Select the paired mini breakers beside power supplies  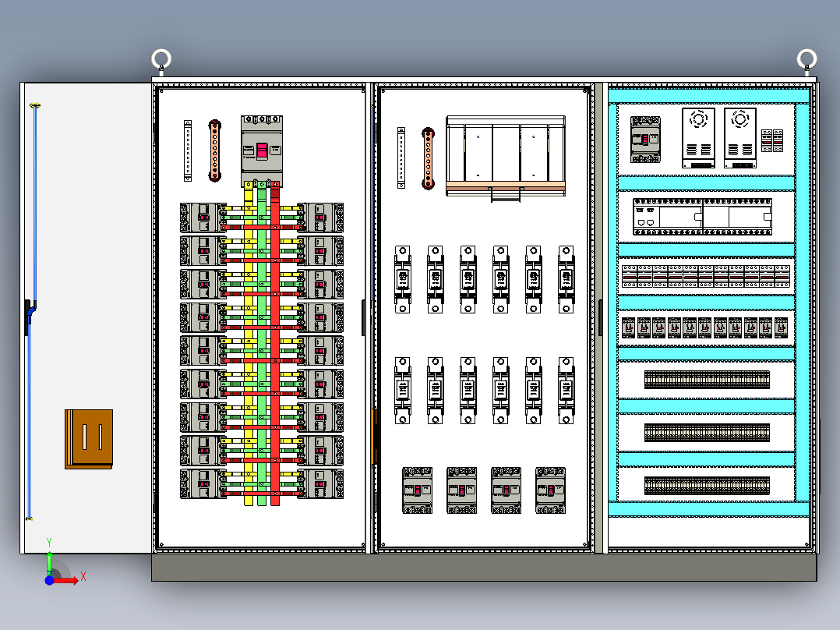[x=772, y=140]
